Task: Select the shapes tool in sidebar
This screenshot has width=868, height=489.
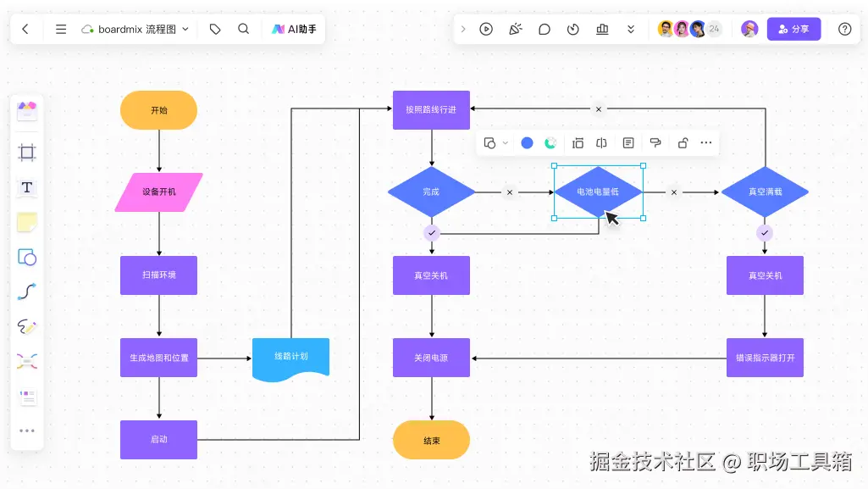Action: 27,258
